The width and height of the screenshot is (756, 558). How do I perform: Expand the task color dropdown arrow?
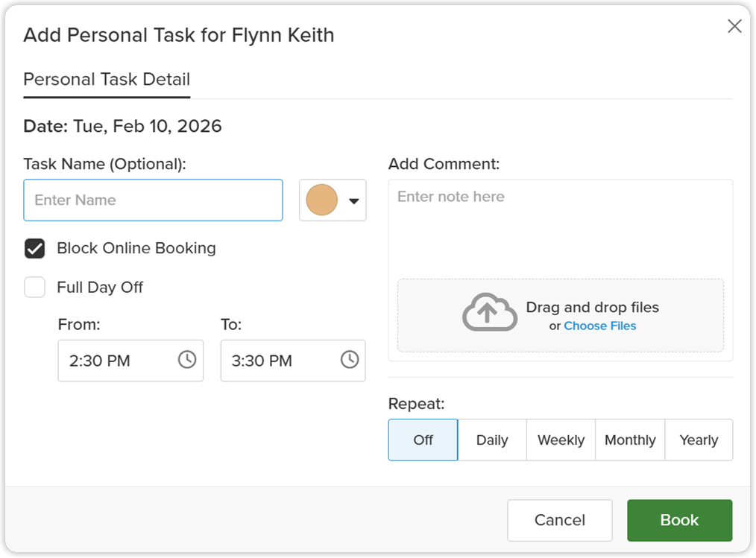(x=354, y=201)
